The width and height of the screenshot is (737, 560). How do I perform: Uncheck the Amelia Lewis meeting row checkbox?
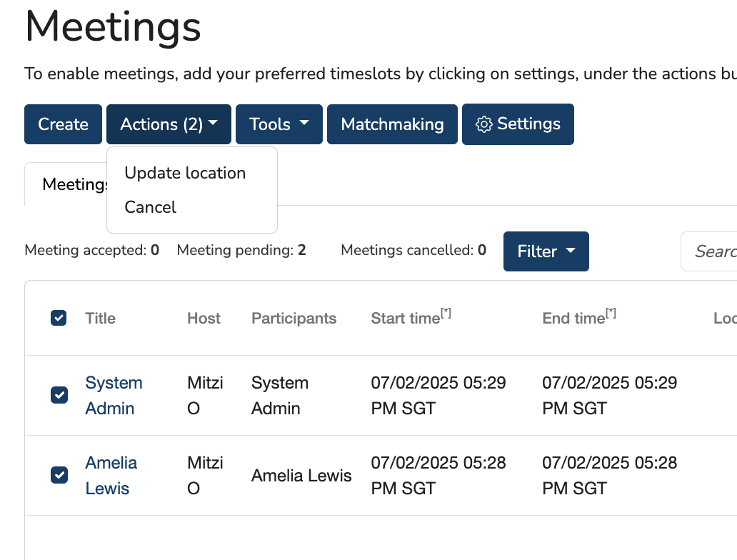(x=59, y=475)
